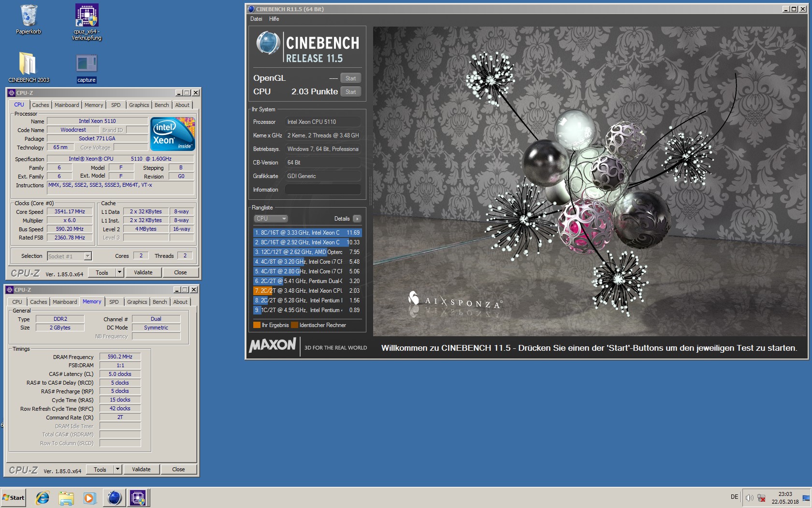Click the DRAM Frequency value 590.2 MHz
The image size is (812, 508).
tap(120, 357)
